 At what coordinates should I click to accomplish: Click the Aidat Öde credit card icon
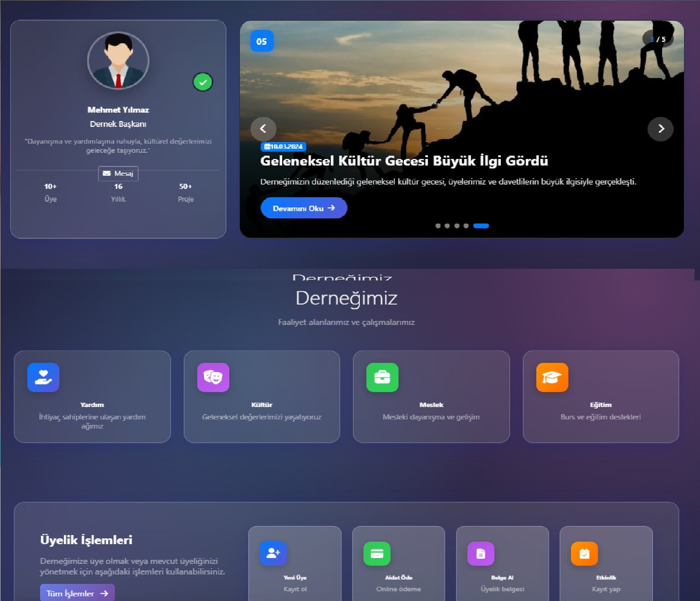tap(377, 553)
